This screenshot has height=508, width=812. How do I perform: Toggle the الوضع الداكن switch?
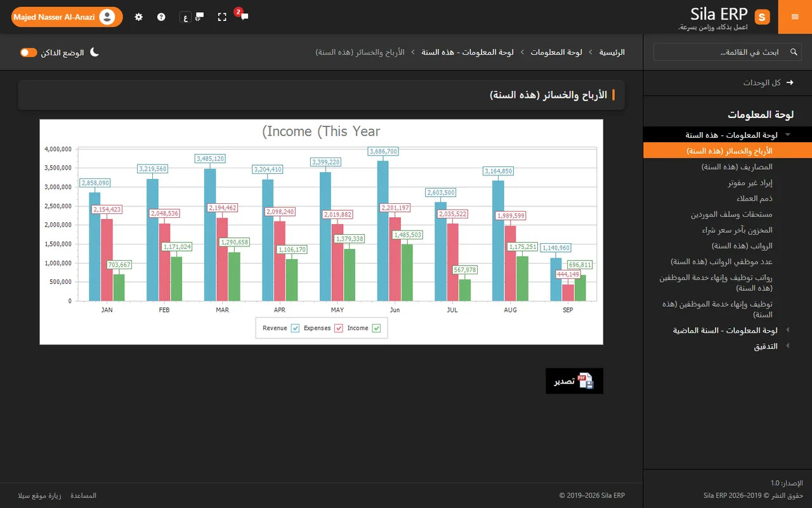click(29, 52)
